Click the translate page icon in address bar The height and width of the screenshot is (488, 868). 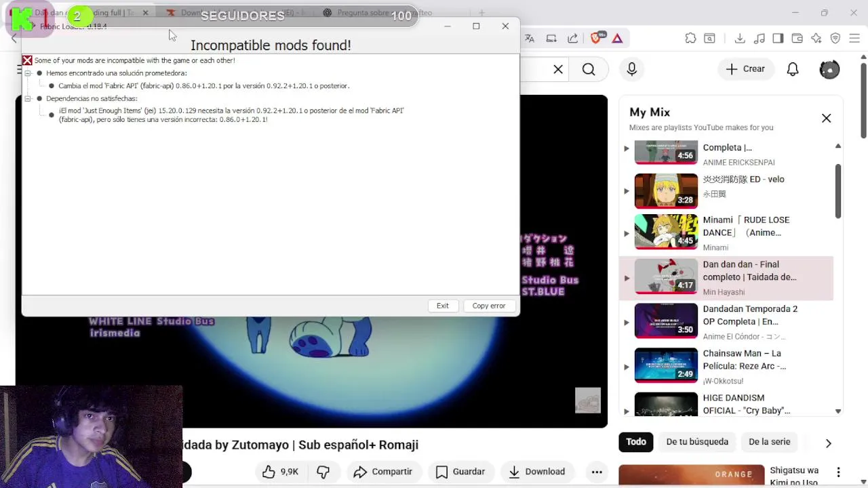(x=530, y=39)
